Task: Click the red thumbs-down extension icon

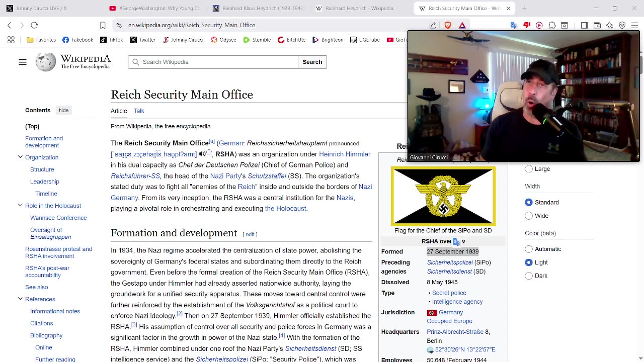Action: click(x=527, y=25)
